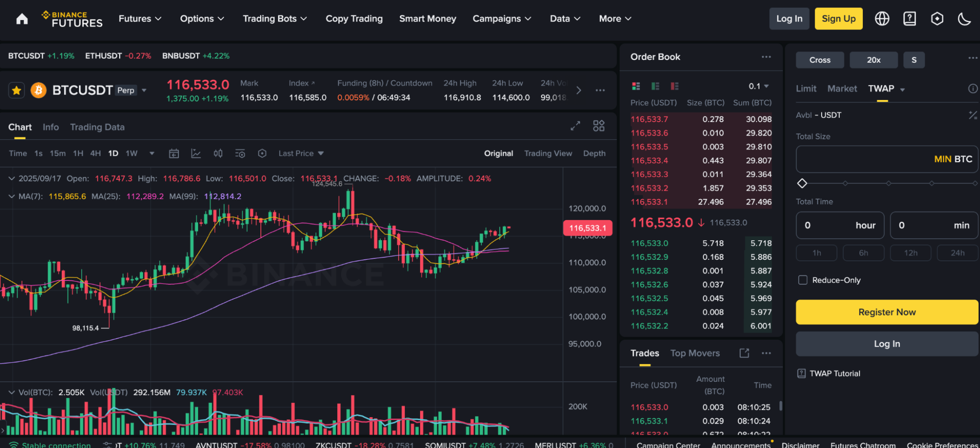Click the Sign Up button
The width and height of the screenshot is (980, 448).
tap(839, 19)
